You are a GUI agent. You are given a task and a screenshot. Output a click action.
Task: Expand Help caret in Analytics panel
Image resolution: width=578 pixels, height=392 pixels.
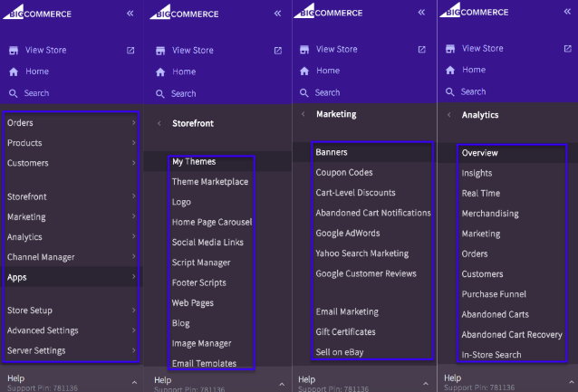click(572, 382)
